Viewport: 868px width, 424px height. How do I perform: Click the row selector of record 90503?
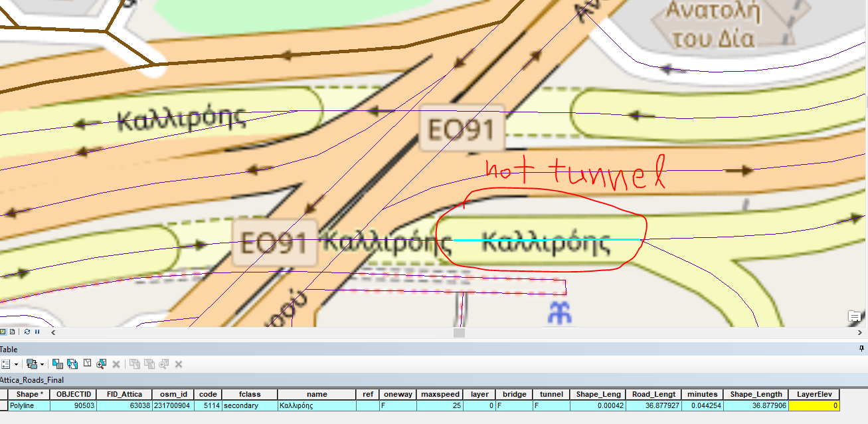(4, 405)
